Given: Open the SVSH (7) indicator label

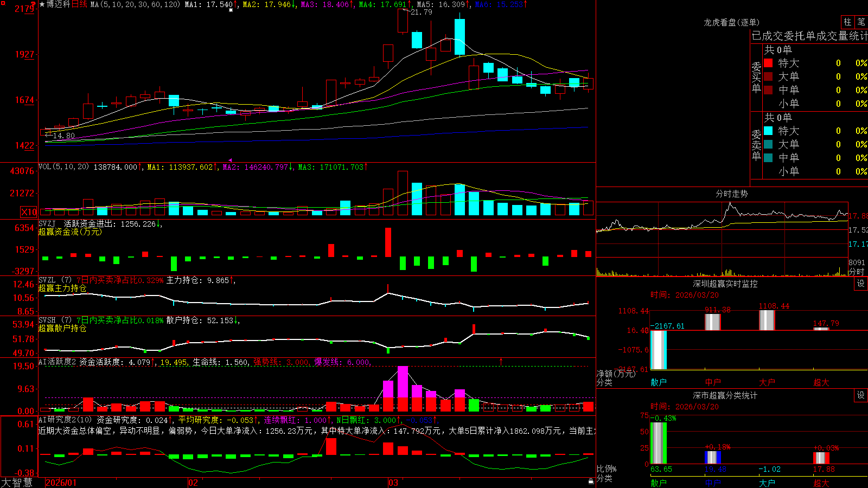Looking at the screenshot, I should pos(55,320).
